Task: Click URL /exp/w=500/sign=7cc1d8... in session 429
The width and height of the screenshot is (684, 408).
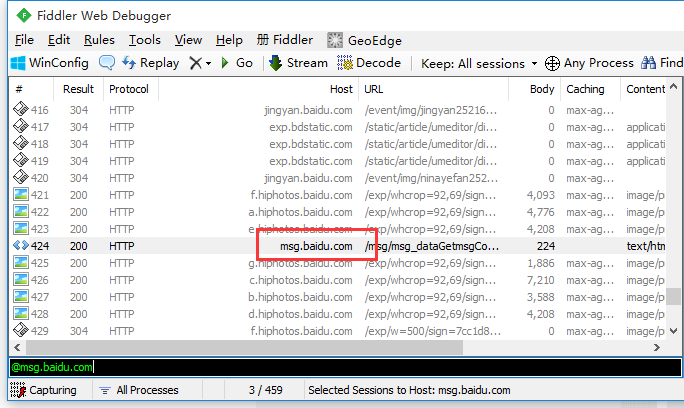Action: [433, 331]
